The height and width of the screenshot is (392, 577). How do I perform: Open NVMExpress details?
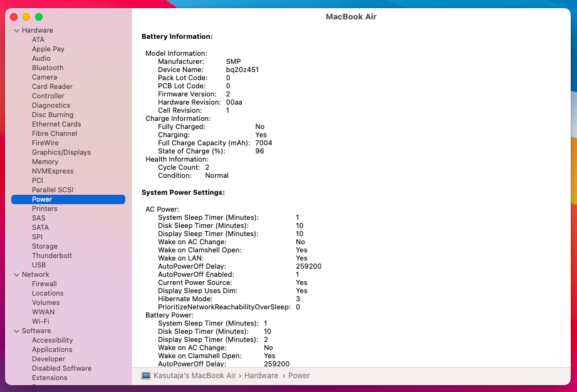point(53,171)
